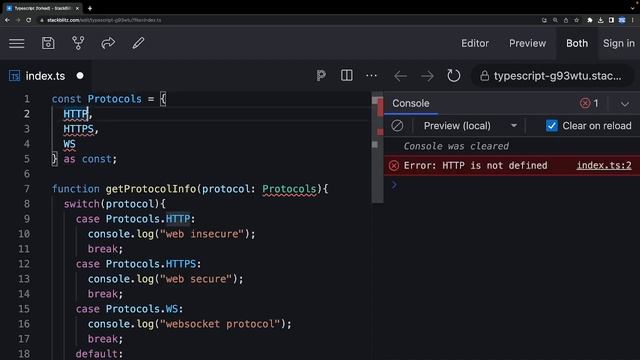Image resolution: width=640 pixels, height=360 pixels.
Task: Click HTTPS on line 3
Action: [78, 129]
